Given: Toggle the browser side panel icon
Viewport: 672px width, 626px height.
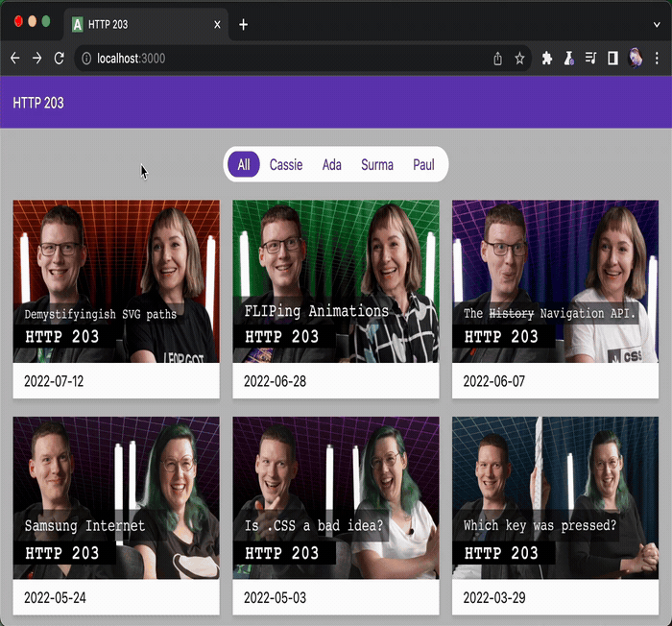Looking at the screenshot, I should [612, 59].
